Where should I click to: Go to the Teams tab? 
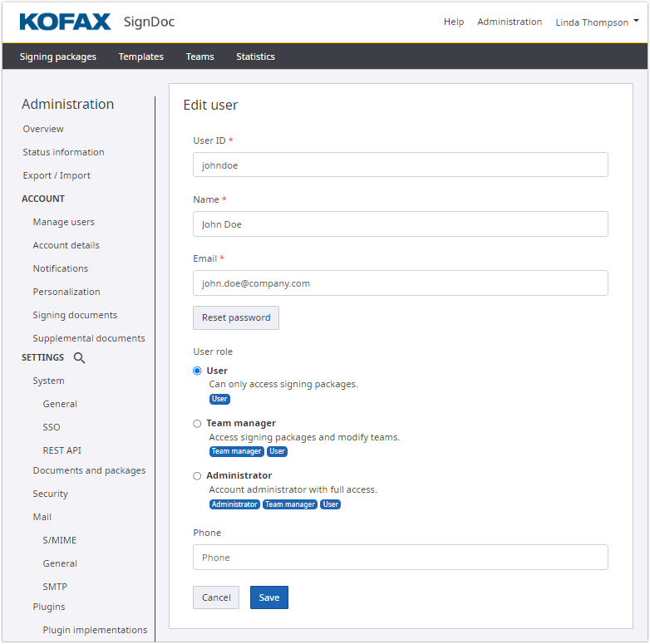199,57
